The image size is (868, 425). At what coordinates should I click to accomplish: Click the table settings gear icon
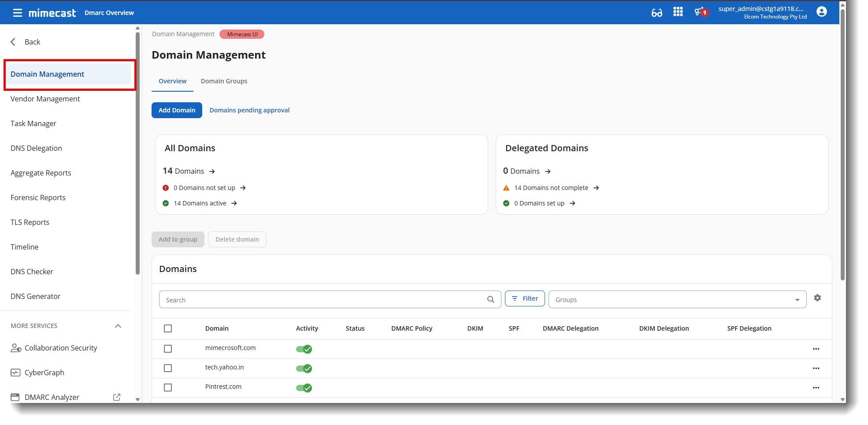[817, 298]
